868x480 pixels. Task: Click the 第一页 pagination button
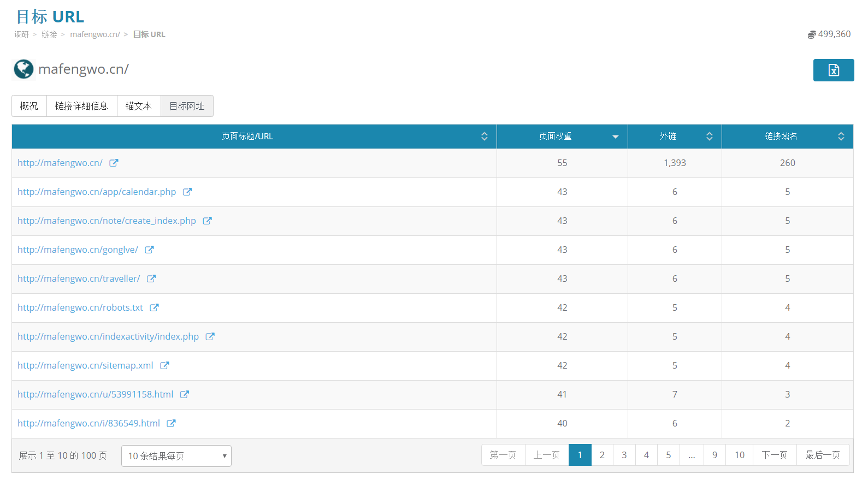pyautogui.click(x=503, y=455)
